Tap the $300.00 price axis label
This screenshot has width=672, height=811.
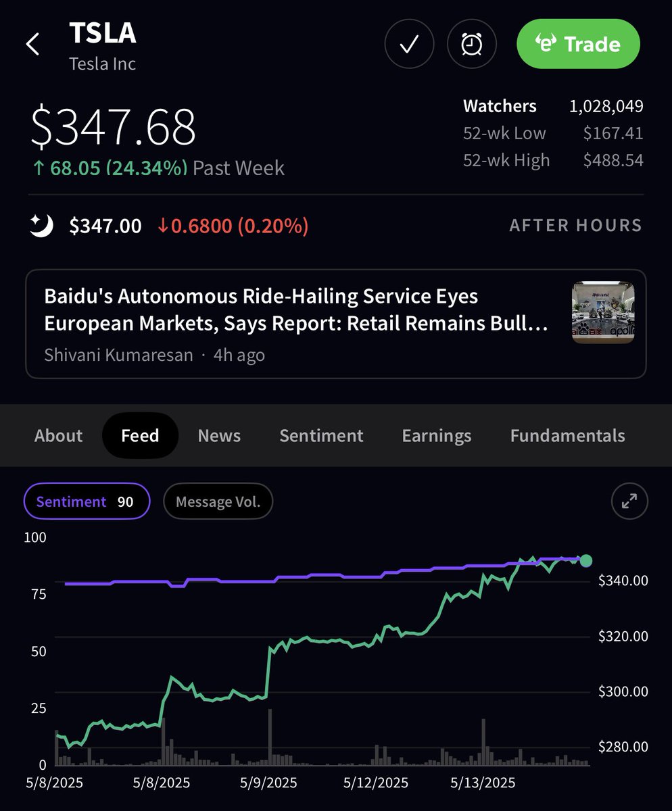(x=623, y=691)
